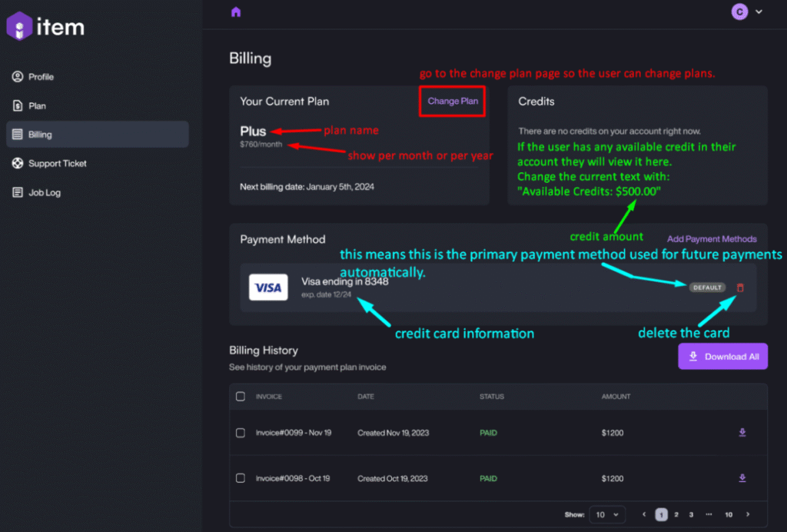This screenshot has width=787, height=532.
Task: Click the user avatar in top right
Action: (x=739, y=12)
